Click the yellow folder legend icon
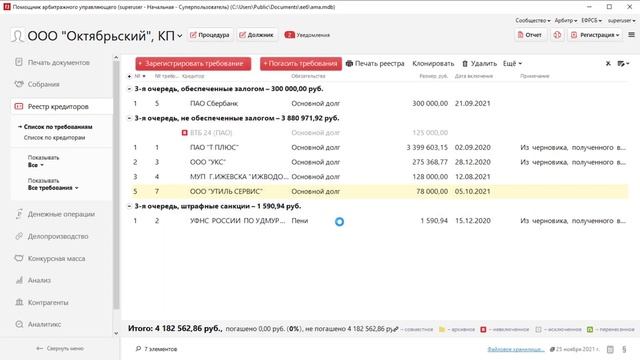Viewport: 640px width, 360px height. (442, 329)
